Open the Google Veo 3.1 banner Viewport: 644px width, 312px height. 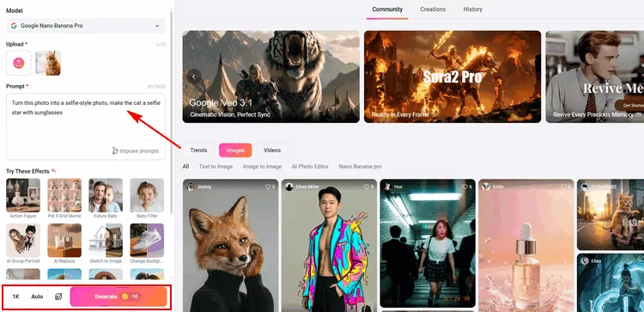pos(271,76)
